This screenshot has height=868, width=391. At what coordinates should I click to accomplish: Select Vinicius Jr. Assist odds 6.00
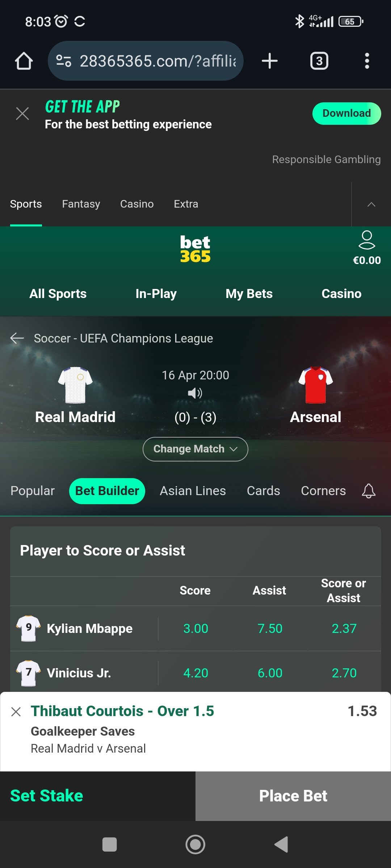[x=270, y=673]
